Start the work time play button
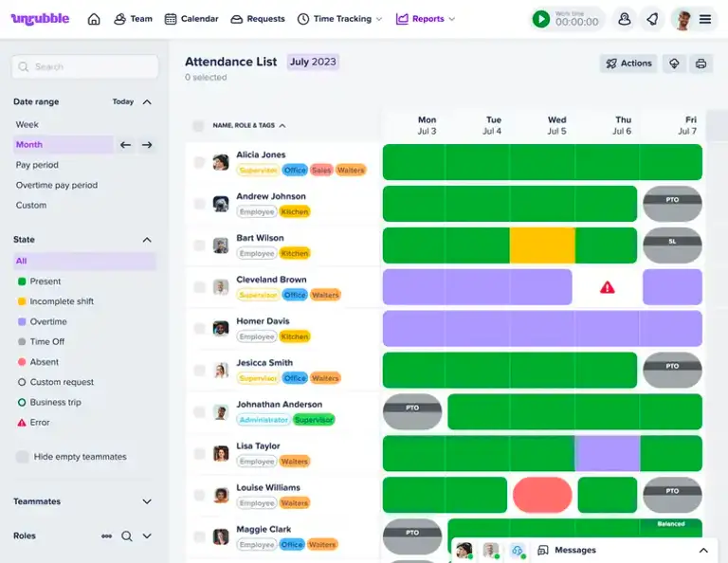 (x=540, y=19)
